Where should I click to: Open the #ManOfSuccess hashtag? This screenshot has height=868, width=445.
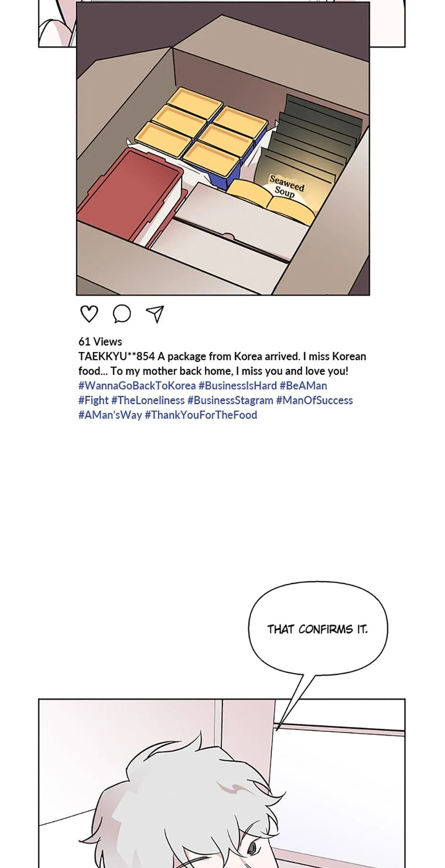click(x=314, y=400)
